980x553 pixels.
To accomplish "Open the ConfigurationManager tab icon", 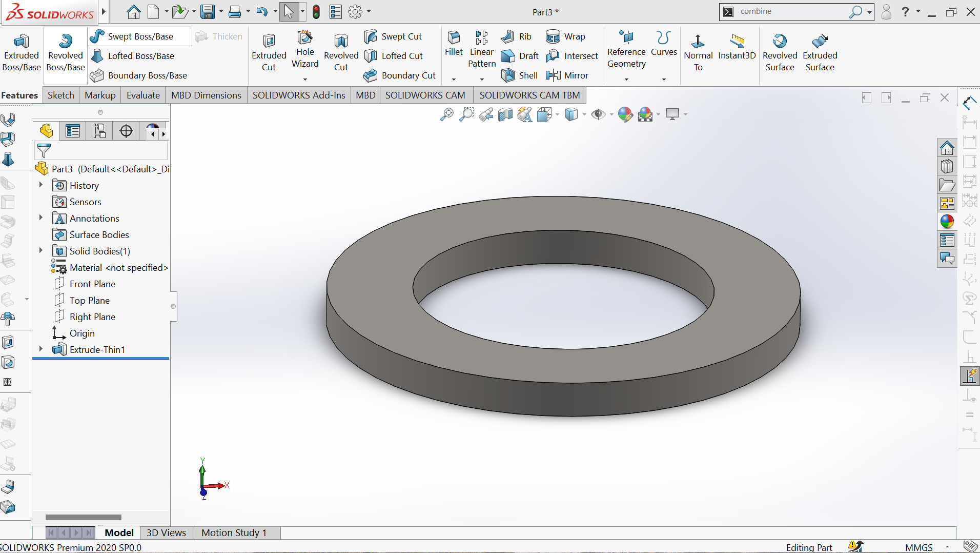I will [99, 131].
